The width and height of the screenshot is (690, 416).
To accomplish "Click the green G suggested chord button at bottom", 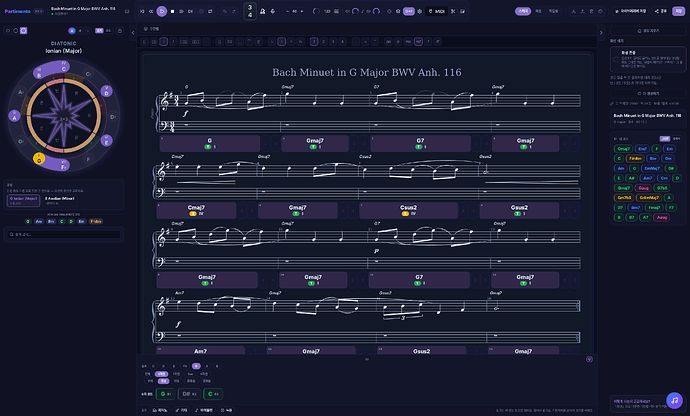I will point(165,394).
